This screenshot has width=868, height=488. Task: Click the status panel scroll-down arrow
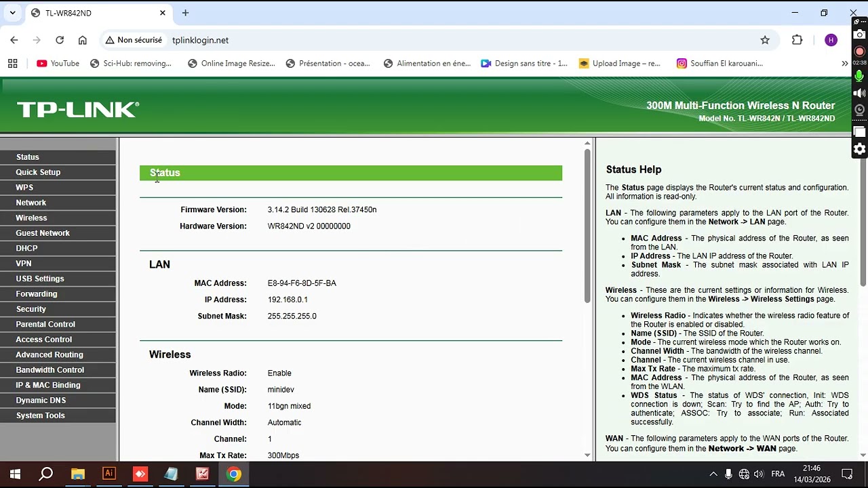point(587,455)
